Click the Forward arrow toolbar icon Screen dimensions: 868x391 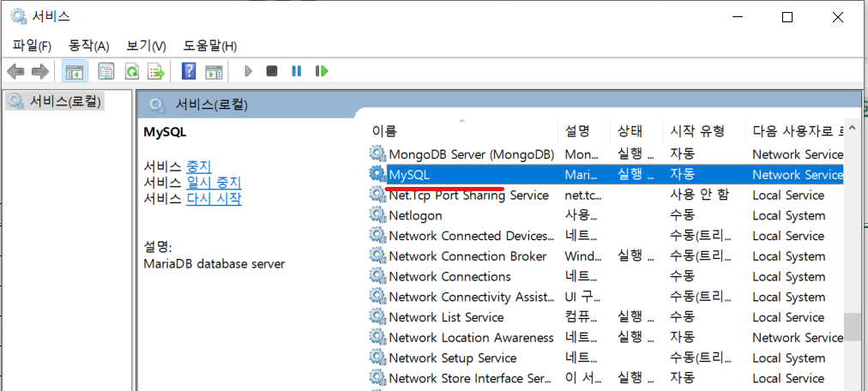[39, 71]
